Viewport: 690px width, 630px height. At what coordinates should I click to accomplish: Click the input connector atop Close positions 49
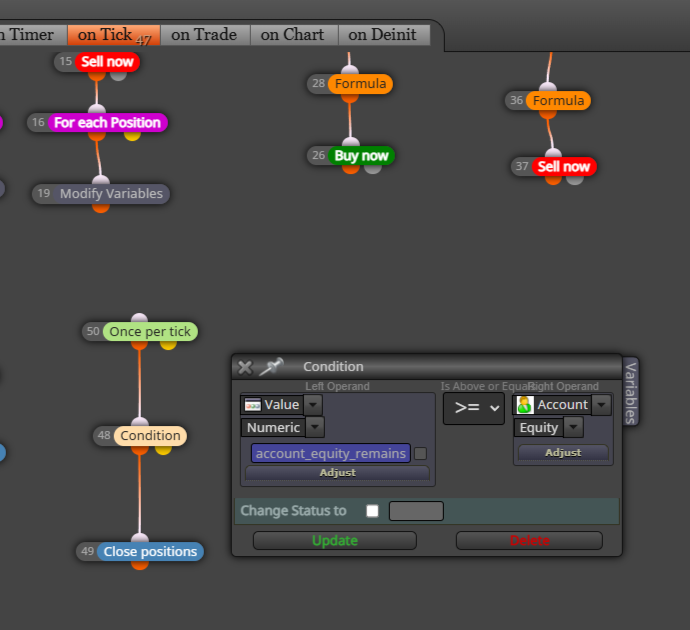tap(140, 538)
